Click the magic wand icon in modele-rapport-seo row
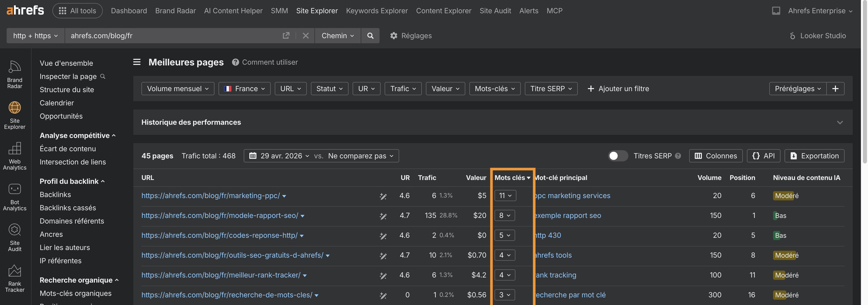The width and height of the screenshot is (868, 305). click(x=383, y=216)
